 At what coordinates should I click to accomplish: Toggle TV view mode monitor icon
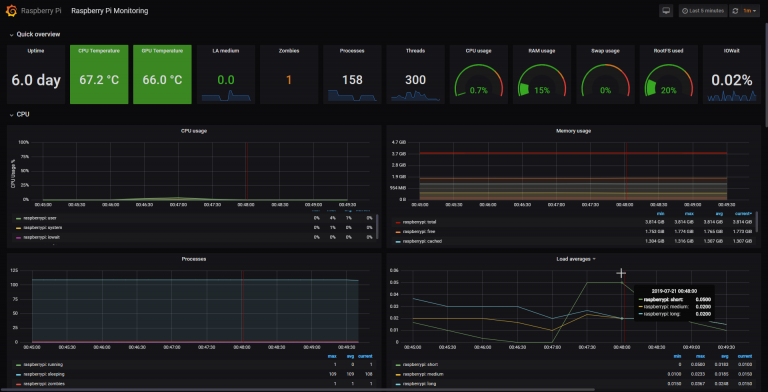pos(666,11)
